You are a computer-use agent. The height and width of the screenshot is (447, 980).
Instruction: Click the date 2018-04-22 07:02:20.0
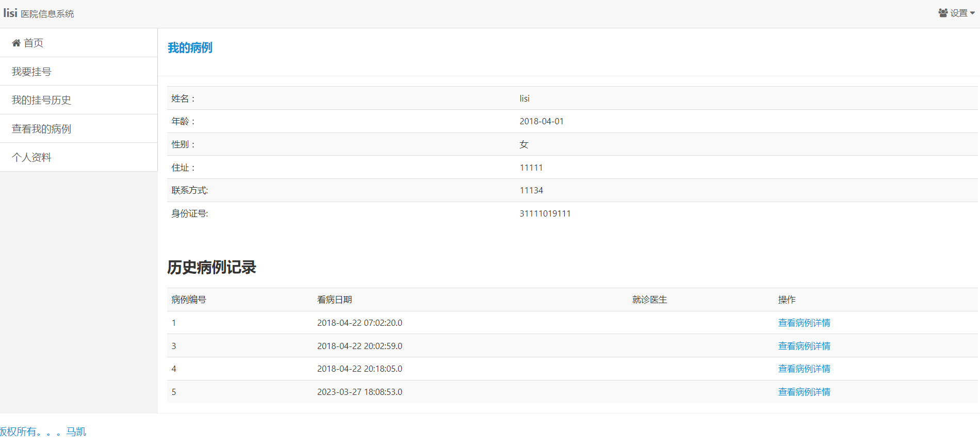tap(360, 323)
